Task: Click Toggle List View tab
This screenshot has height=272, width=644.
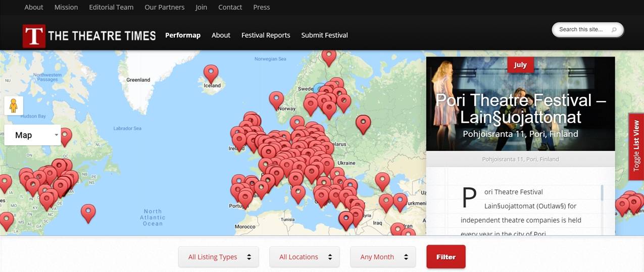Action: coord(636,146)
